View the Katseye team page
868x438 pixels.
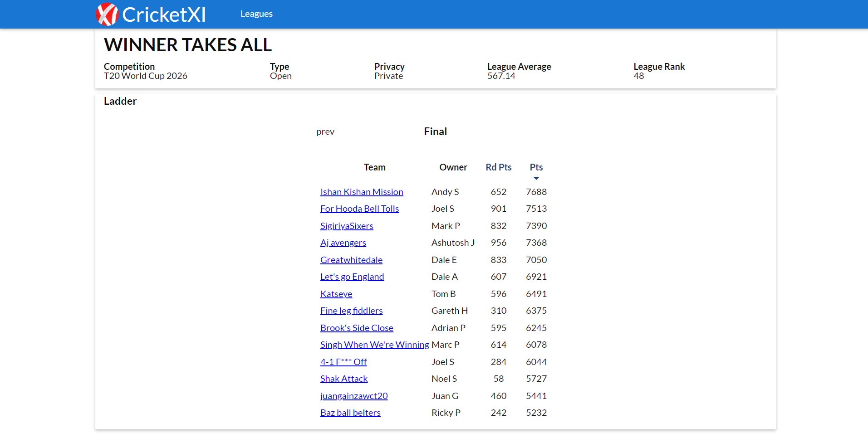336,294
